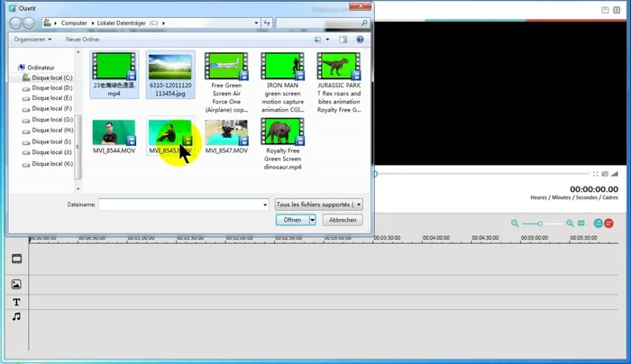
Task: Click the 00:04:00:00 timeline ruler mark
Action: click(x=435, y=238)
